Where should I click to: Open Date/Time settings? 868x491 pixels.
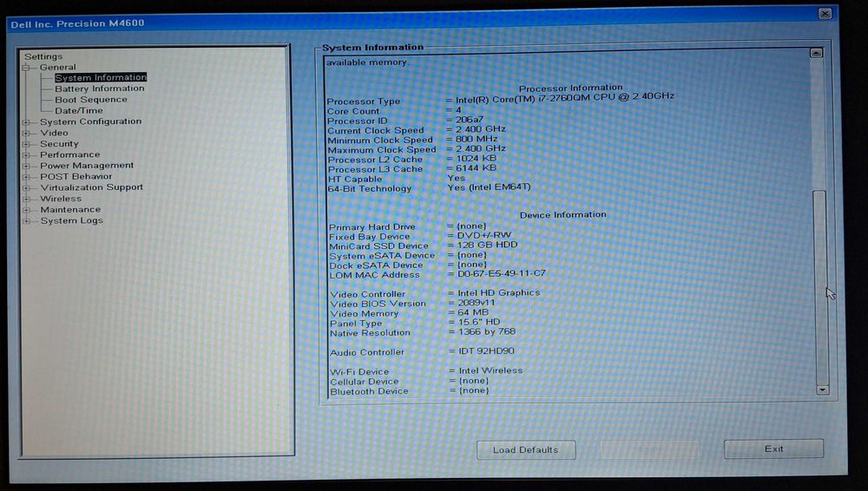click(79, 111)
